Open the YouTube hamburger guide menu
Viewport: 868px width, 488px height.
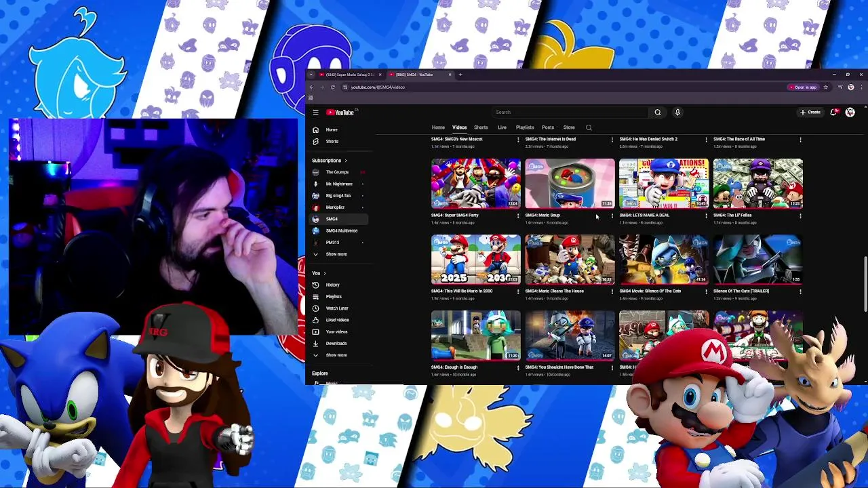click(x=315, y=113)
